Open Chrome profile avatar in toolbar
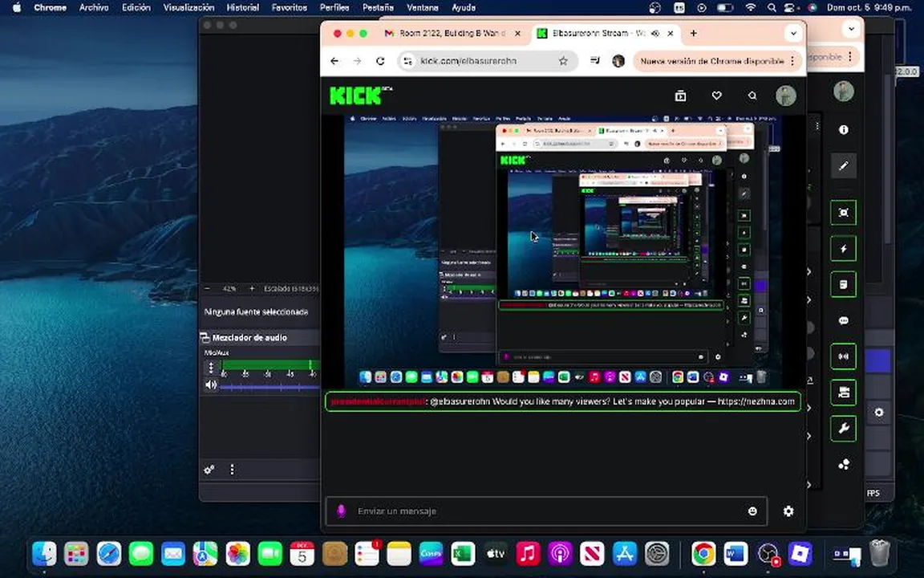This screenshot has width=924, height=578. tap(618, 61)
